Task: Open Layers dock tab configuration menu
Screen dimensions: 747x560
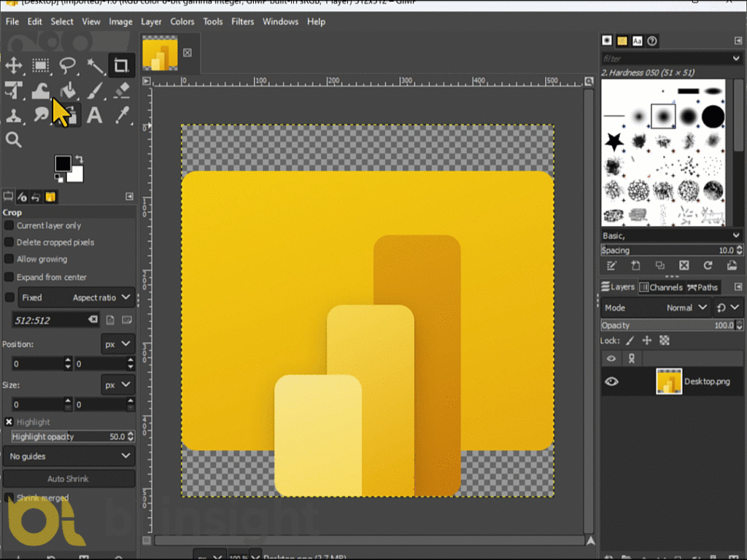Action: pos(738,287)
